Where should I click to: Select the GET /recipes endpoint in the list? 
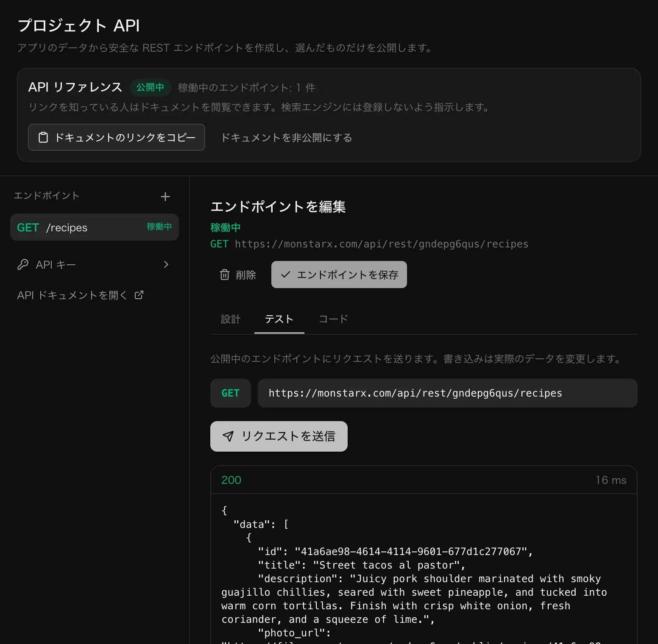pos(95,227)
